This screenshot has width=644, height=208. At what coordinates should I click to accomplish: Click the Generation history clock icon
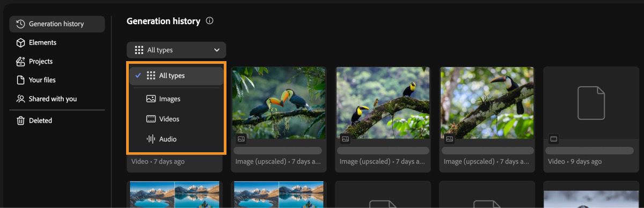pyautogui.click(x=21, y=24)
